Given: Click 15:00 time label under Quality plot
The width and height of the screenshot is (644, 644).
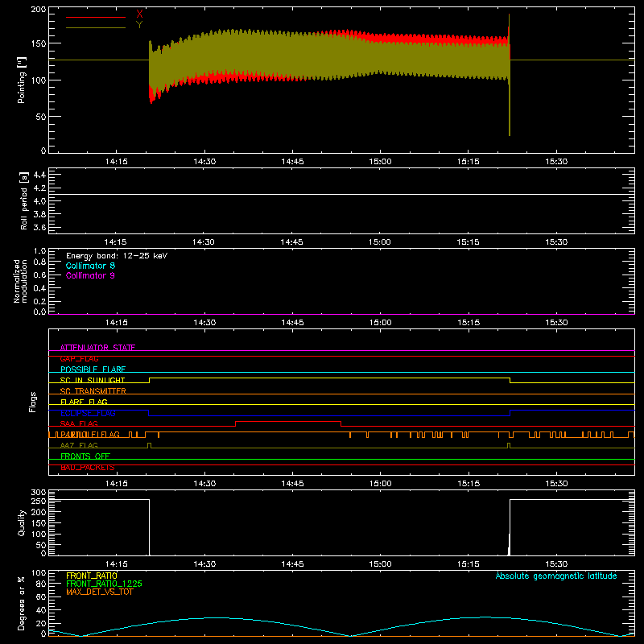Looking at the screenshot, I should click(380, 564).
